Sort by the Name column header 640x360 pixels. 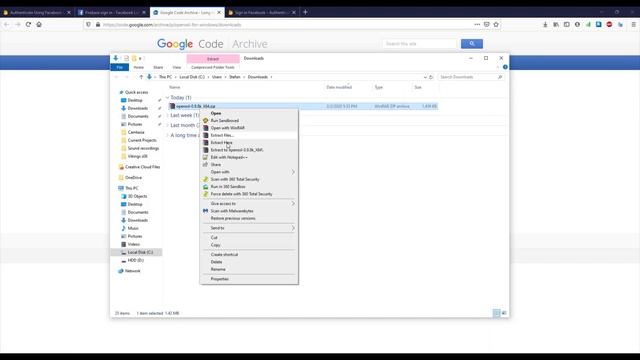pos(175,87)
